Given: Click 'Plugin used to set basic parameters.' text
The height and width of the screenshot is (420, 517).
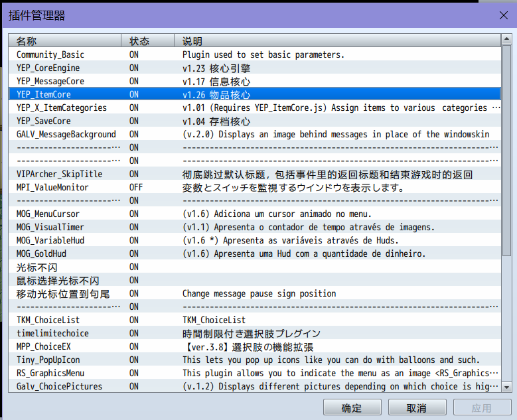Looking at the screenshot, I should (x=263, y=54).
